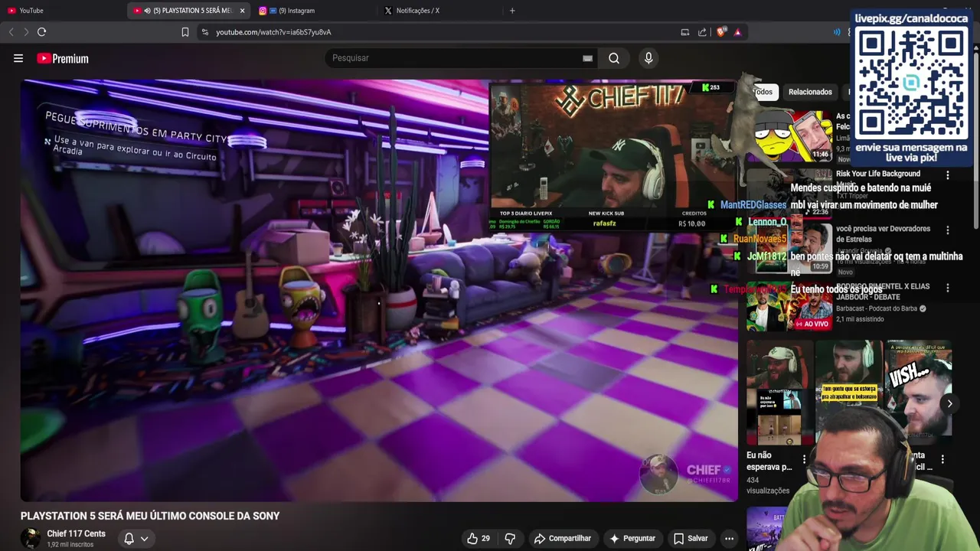Start voice search with microphone icon
The height and width of the screenshot is (551, 980).
[648, 58]
